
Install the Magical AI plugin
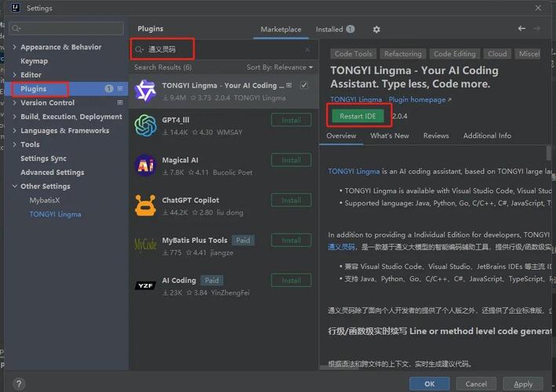pyautogui.click(x=291, y=160)
